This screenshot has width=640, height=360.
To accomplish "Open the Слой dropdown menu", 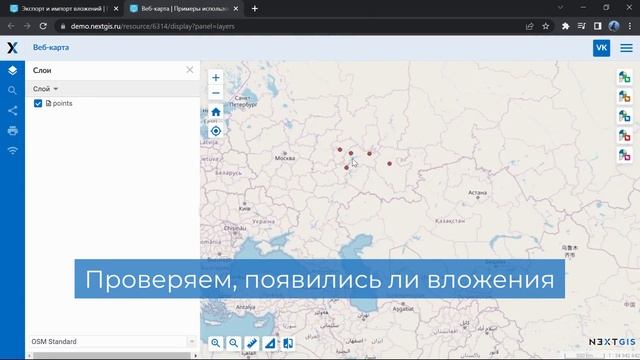I will [x=45, y=89].
